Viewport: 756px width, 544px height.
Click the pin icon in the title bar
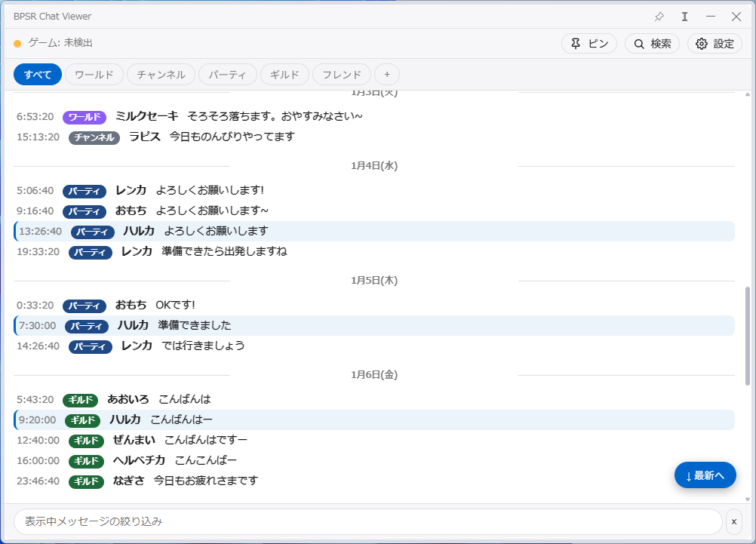659,17
